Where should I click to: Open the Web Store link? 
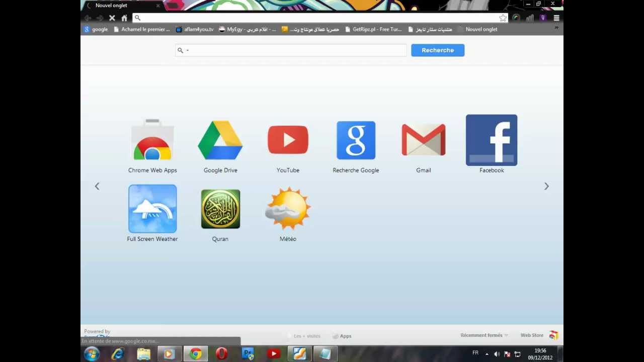tap(532, 335)
